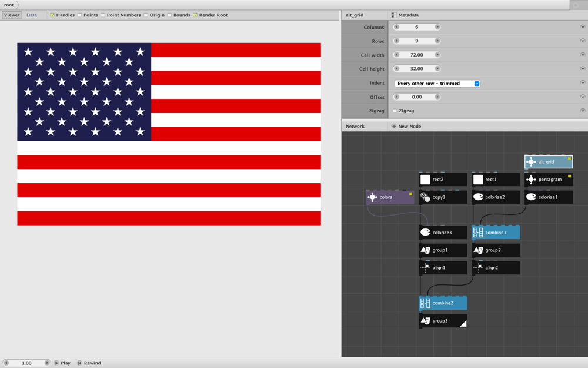Click the combine1 node icon
The height and width of the screenshot is (368, 588).
click(477, 233)
